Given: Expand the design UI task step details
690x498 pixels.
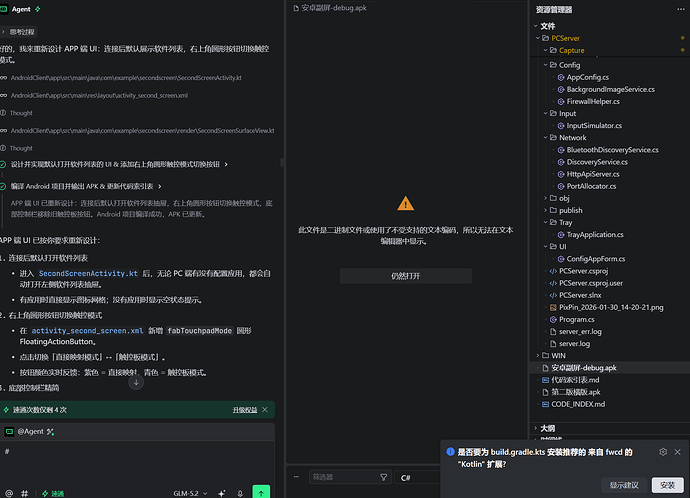Looking at the screenshot, I should [x=119, y=164].
